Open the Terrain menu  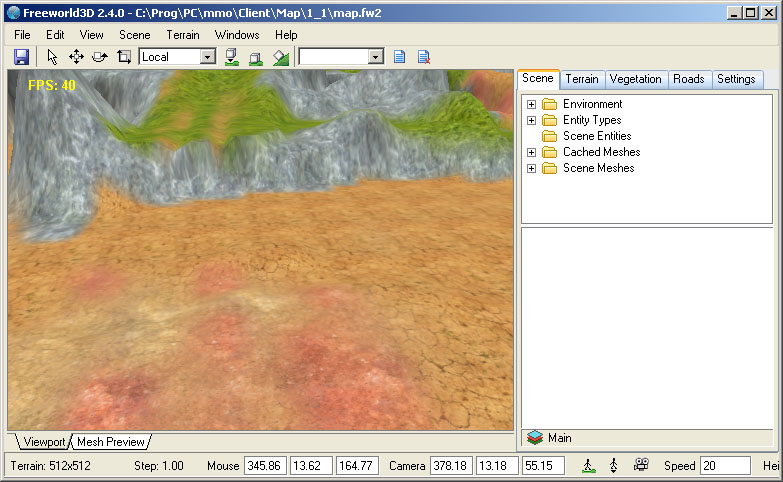click(183, 35)
